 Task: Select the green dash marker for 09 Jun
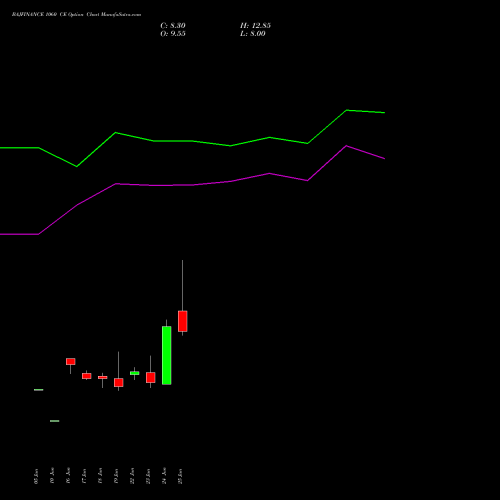pos(39,390)
